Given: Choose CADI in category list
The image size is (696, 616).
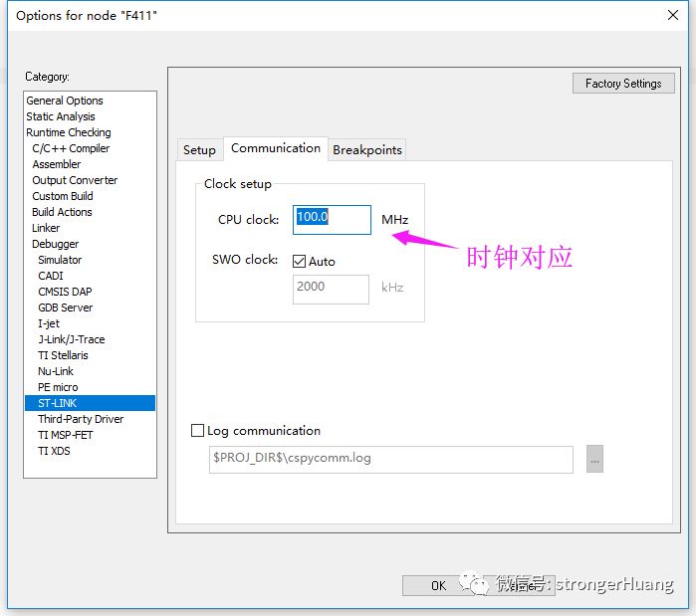Looking at the screenshot, I should [51, 276].
